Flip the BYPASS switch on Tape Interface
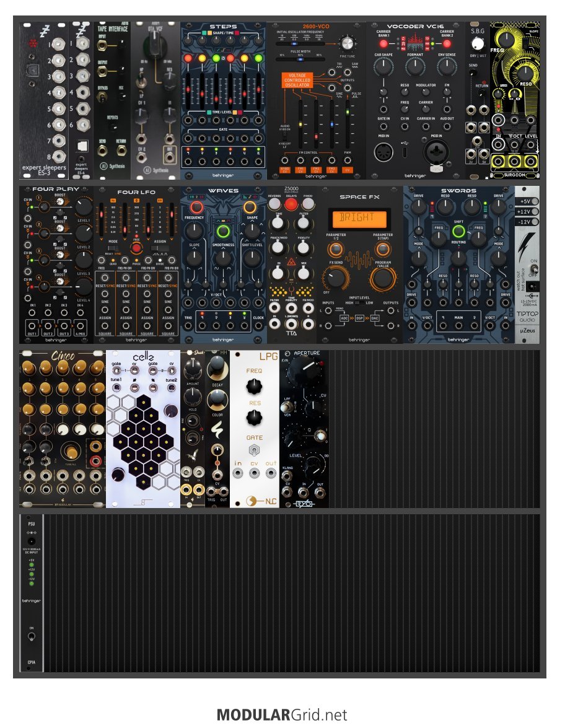 [x=102, y=97]
